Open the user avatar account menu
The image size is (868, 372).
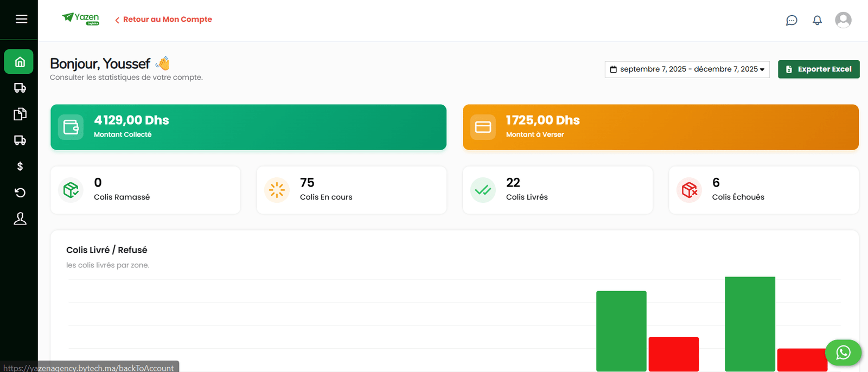click(x=843, y=20)
